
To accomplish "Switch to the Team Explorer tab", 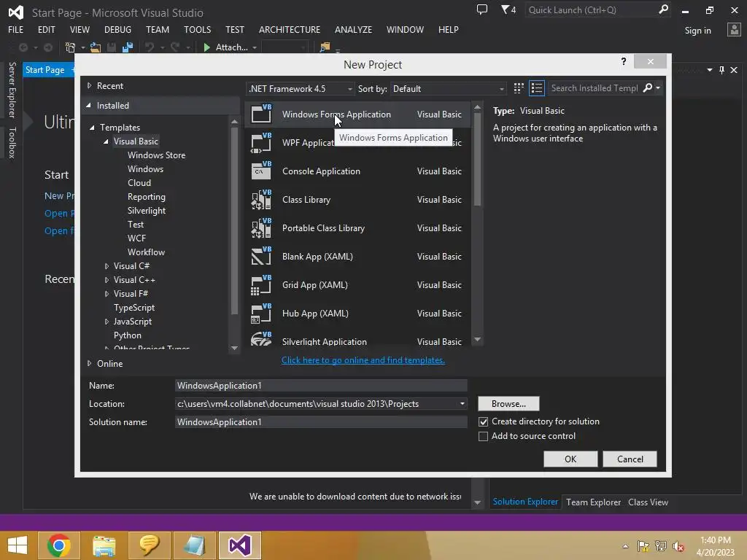I will pos(593,502).
